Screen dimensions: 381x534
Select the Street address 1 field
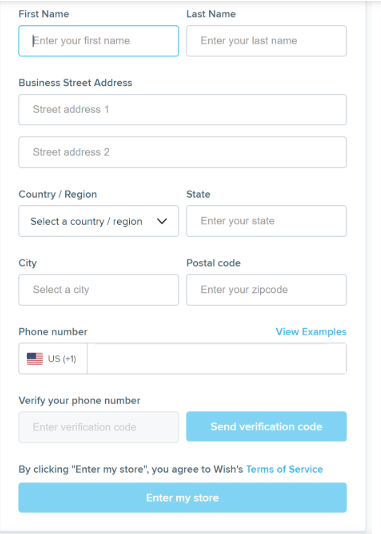click(x=182, y=110)
